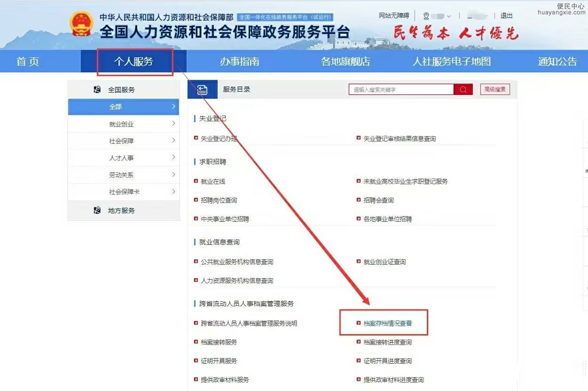The width and height of the screenshot is (588, 391).
Task: Open the 档案存档情况查看 link
Action: point(388,323)
